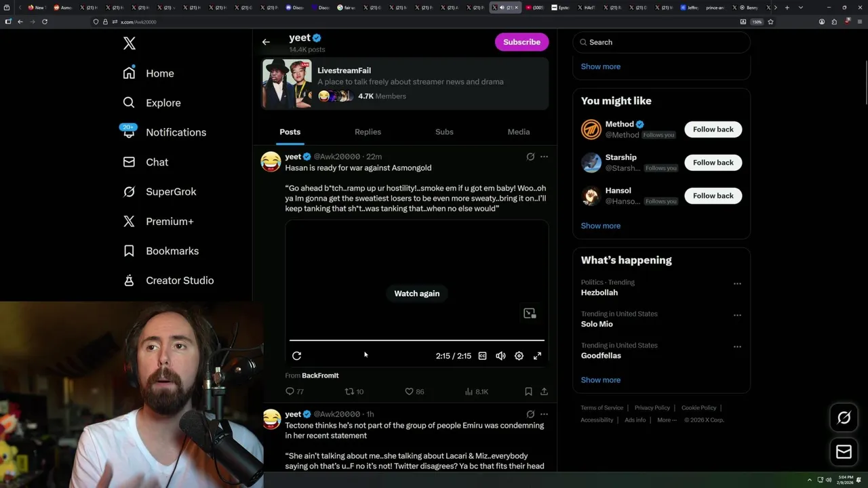
Task: Click Grok icon on Hasan post
Action: (x=530, y=157)
